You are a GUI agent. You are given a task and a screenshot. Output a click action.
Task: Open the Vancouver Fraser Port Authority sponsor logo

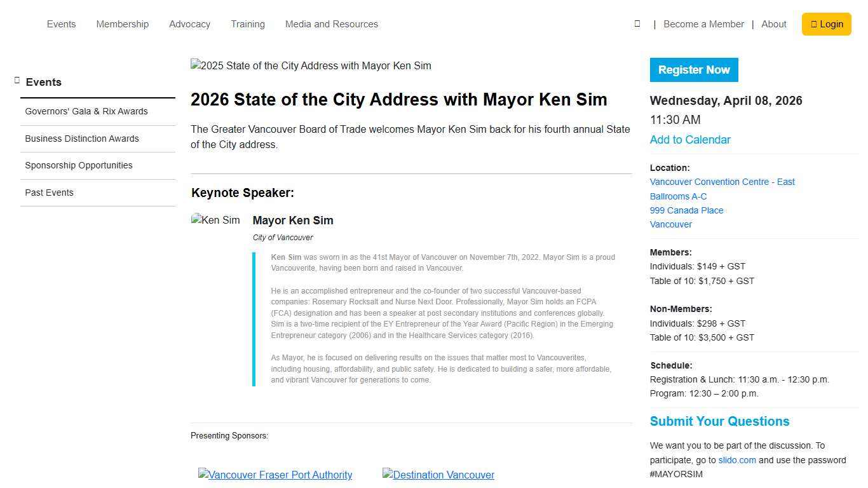[275, 475]
